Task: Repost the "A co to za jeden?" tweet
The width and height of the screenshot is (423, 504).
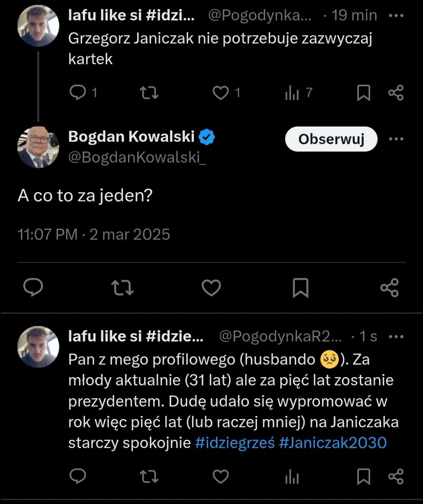Action: [122, 287]
